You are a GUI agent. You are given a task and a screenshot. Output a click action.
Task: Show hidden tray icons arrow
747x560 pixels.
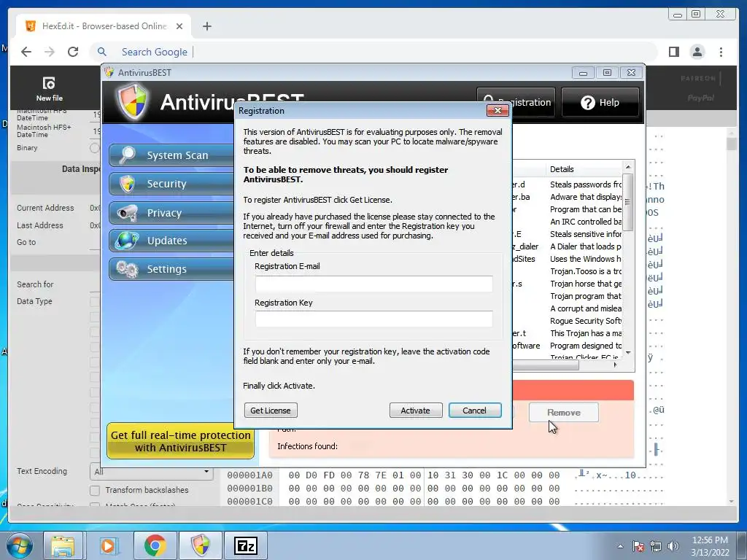[x=620, y=546]
